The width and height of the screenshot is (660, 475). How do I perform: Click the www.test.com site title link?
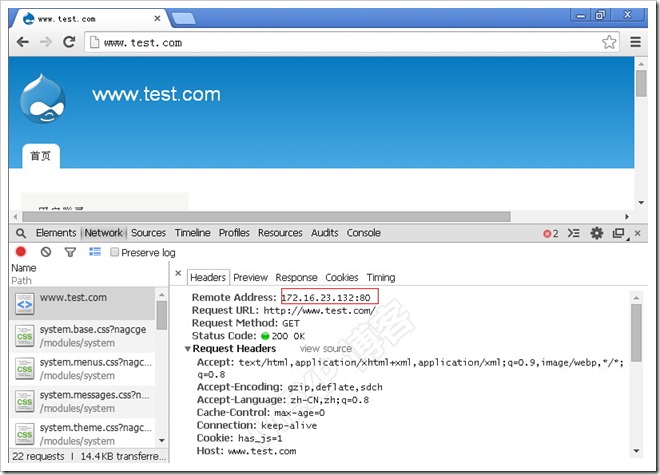point(156,94)
